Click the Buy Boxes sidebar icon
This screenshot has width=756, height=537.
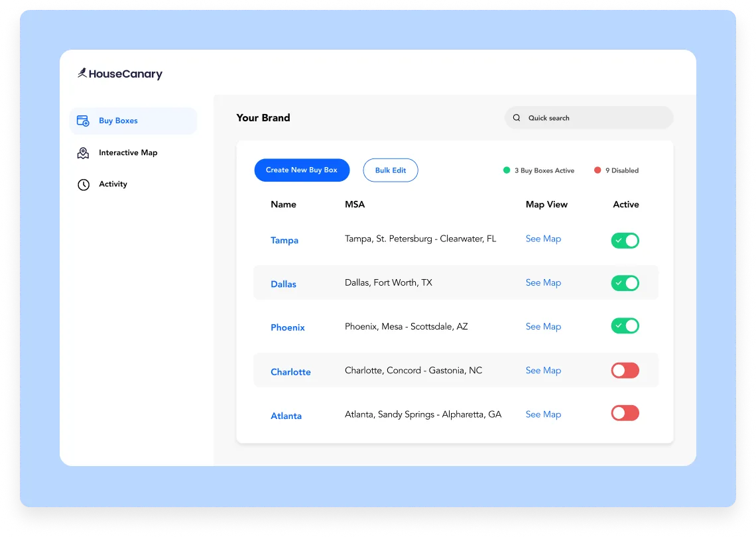(83, 121)
